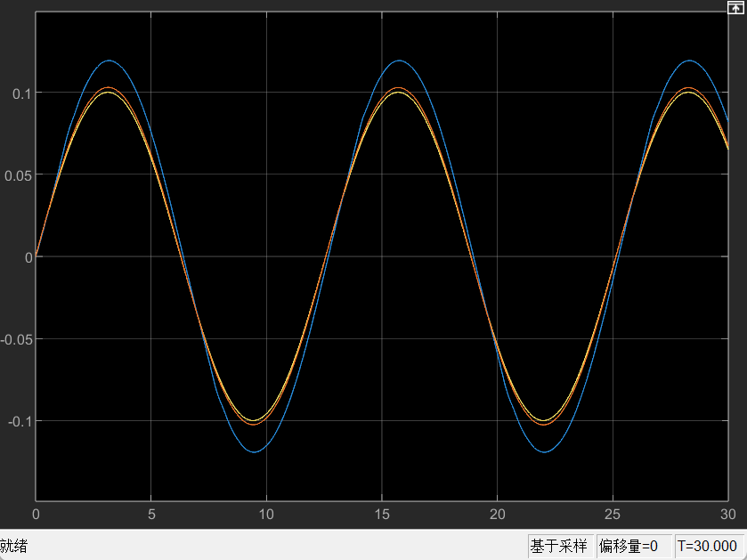Click the x-axis tick label 30

tap(727, 515)
